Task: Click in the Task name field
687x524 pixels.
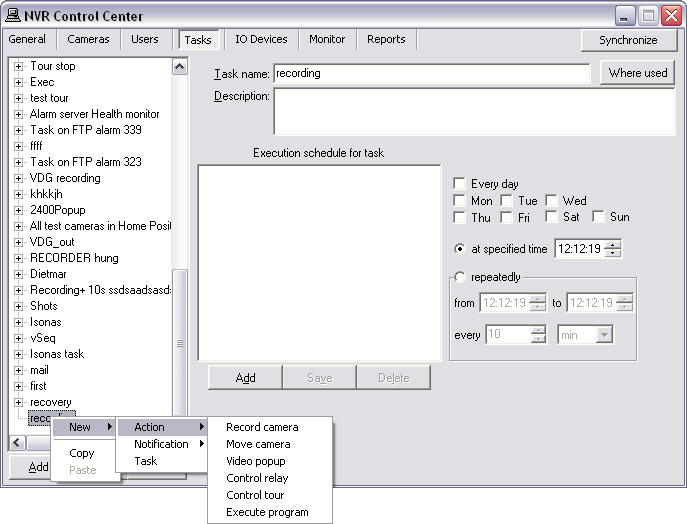Action: point(432,73)
